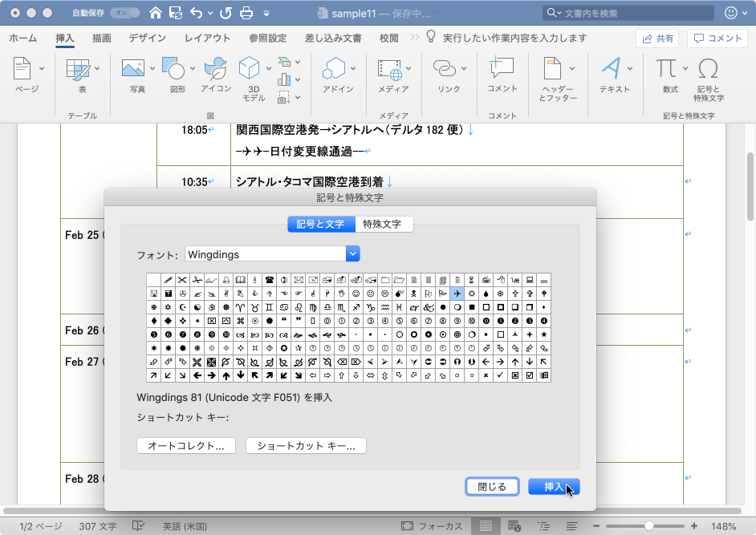The image size is (756, 535).
Task: Enable the print layout view button
Action: 486,526
